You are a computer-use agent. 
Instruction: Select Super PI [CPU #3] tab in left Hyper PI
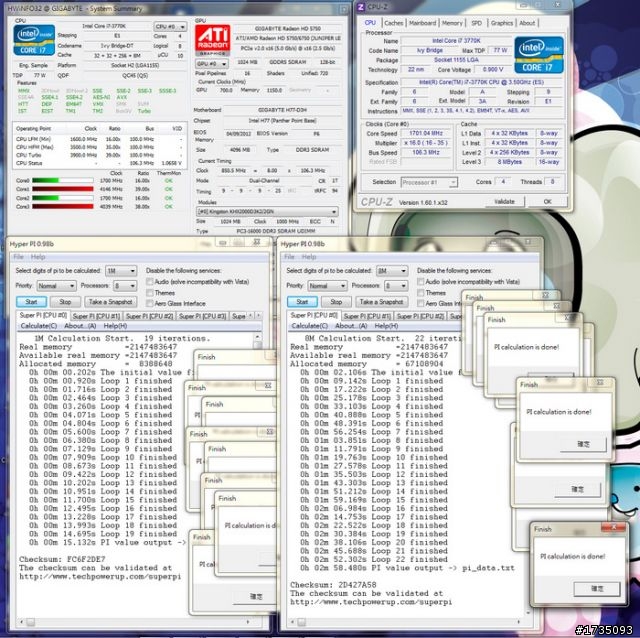tap(202, 316)
